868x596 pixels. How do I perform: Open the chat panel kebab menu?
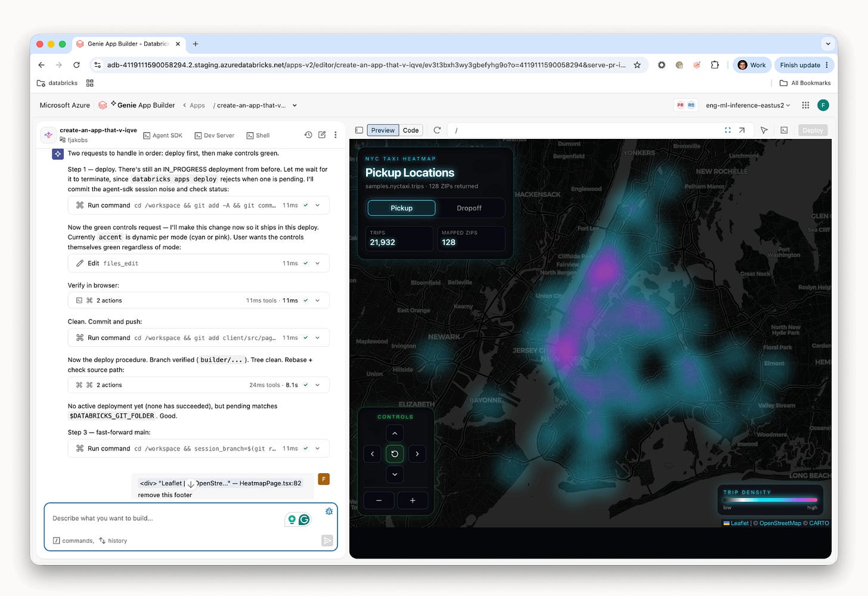point(336,135)
